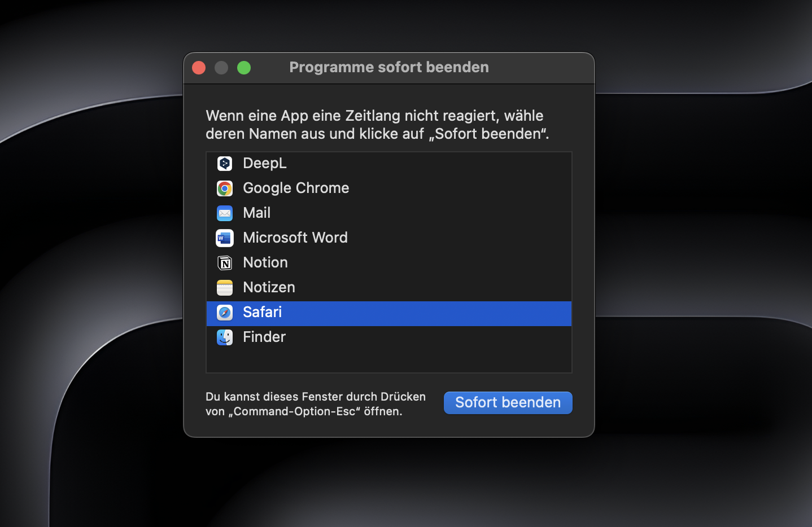Close the "Programme sofort beenden" window
The width and height of the screenshot is (812, 527).
click(x=199, y=68)
